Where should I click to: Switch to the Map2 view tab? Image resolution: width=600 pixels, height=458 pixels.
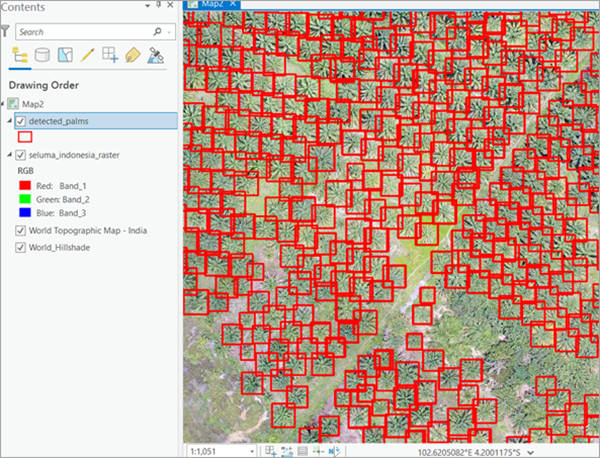click(210, 5)
